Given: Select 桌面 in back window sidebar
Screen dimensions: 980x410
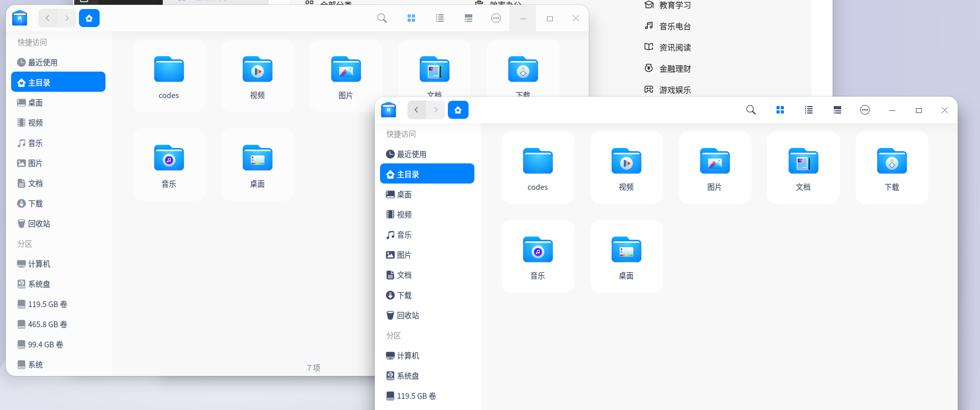Looking at the screenshot, I should (x=58, y=102).
